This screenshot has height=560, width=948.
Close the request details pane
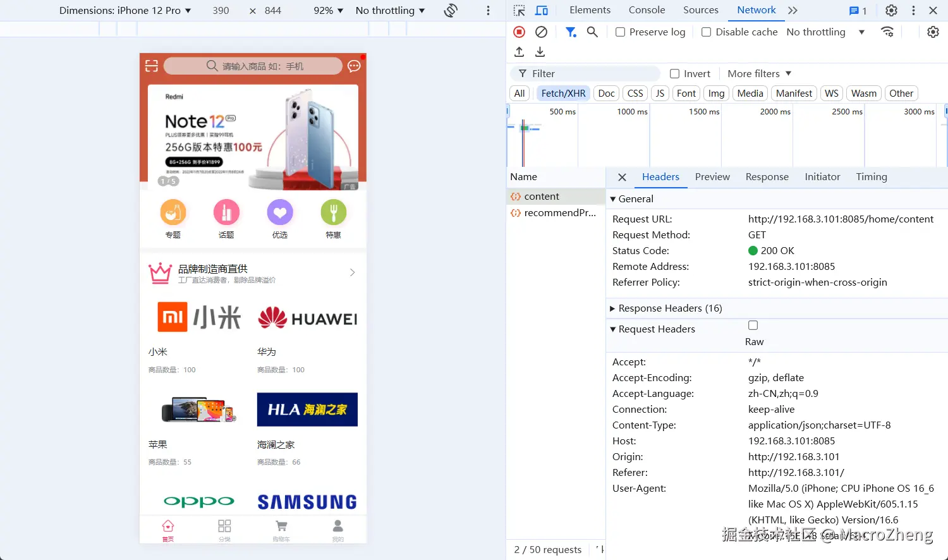pos(622,178)
